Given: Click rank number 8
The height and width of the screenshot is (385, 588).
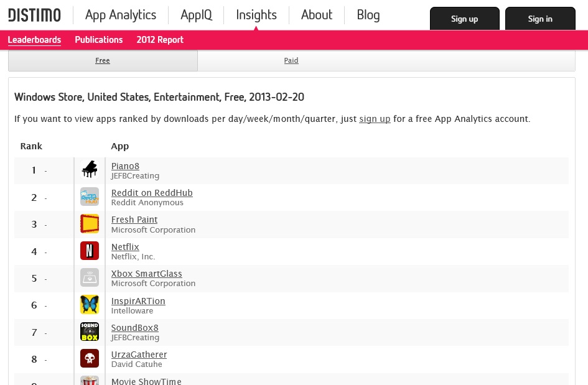Looking at the screenshot, I should tap(34, 359).
